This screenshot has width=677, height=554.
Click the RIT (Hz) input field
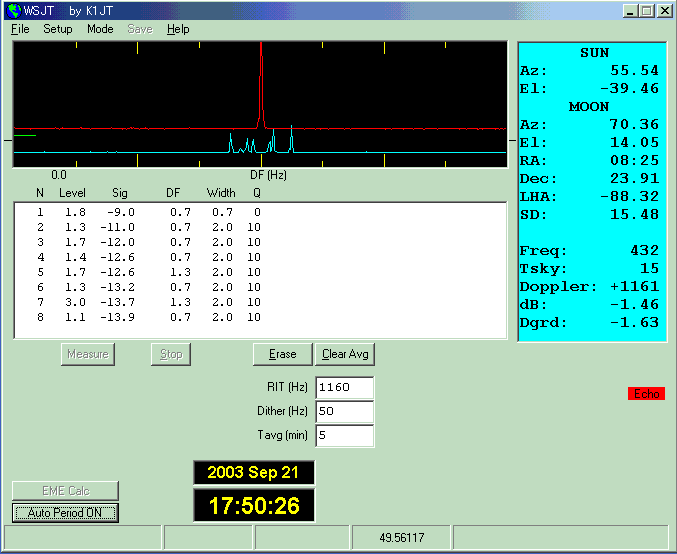pos(344,388)
